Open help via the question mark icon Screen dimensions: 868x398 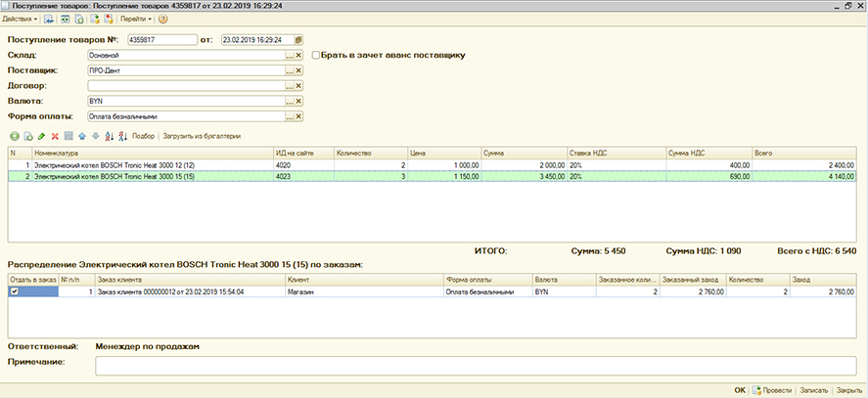coord(162,19)
